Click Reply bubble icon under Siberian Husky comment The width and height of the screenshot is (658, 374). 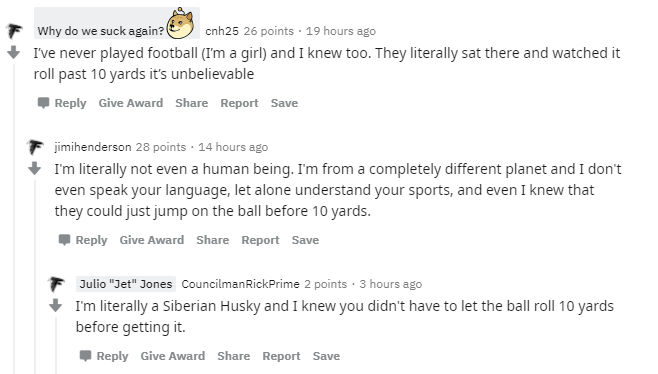(x=85, y=356)
